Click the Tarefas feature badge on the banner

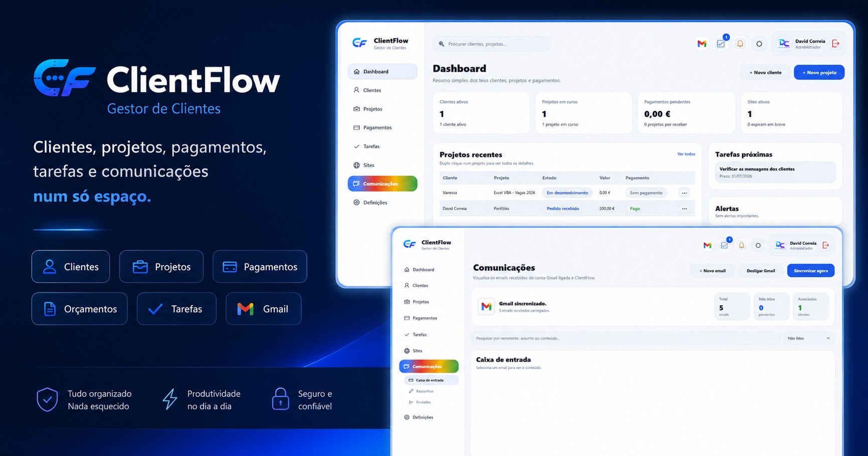click(x=177, y=309)
